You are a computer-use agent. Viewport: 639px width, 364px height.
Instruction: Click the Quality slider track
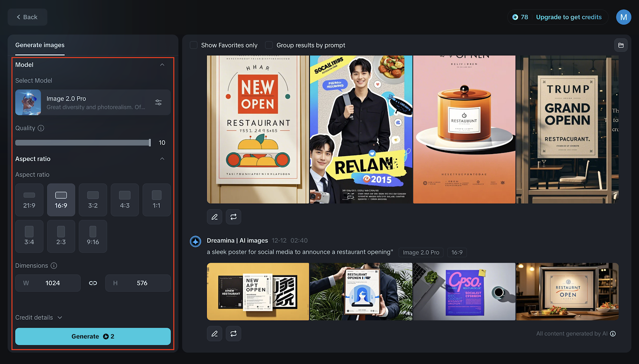(83, 142)
